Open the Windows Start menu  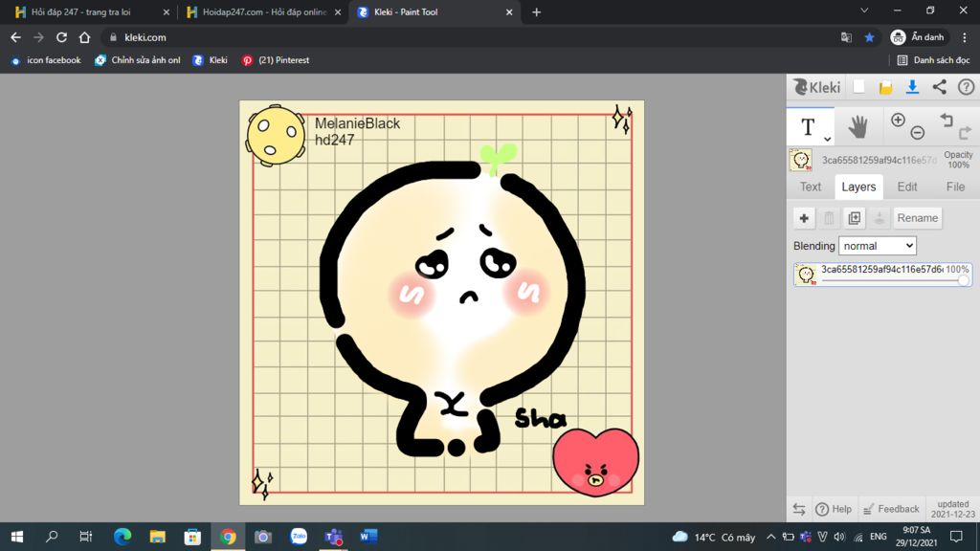tap(17, 537)
